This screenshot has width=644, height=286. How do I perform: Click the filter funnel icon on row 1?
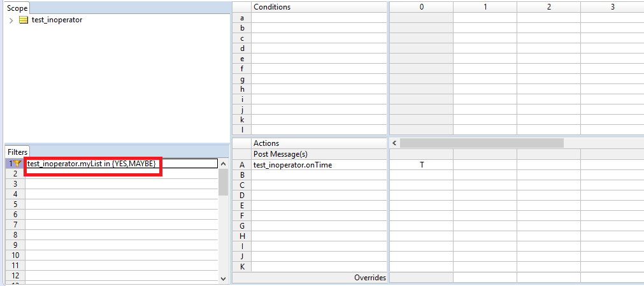click(17, 164)
